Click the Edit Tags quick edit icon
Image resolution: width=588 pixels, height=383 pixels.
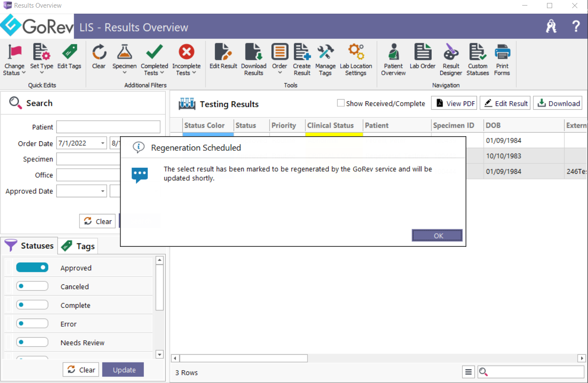click(x=69, y=58)
